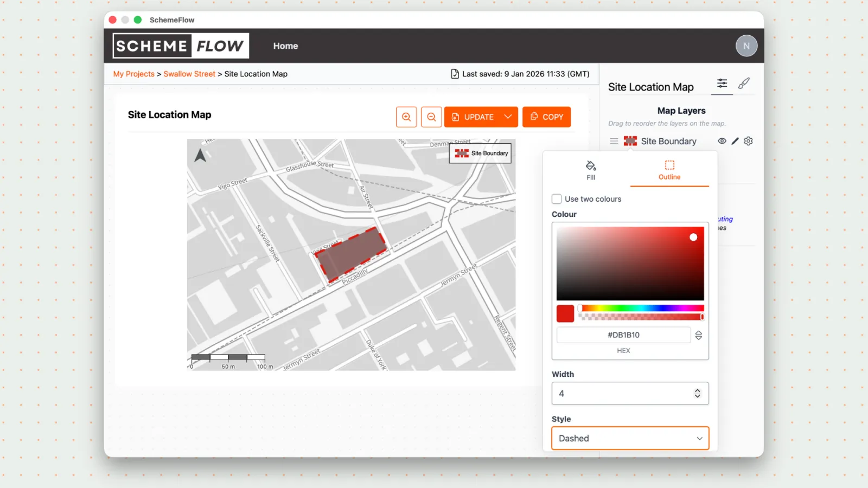Click the Site Location Map panel title
The width and height of the screenshot is (868, 488).
(651, 87)
